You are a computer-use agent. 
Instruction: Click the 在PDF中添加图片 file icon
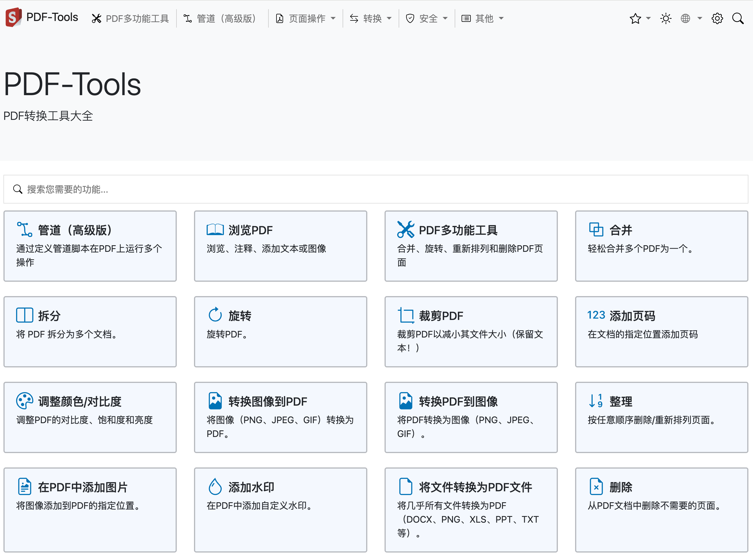point(24,486)
